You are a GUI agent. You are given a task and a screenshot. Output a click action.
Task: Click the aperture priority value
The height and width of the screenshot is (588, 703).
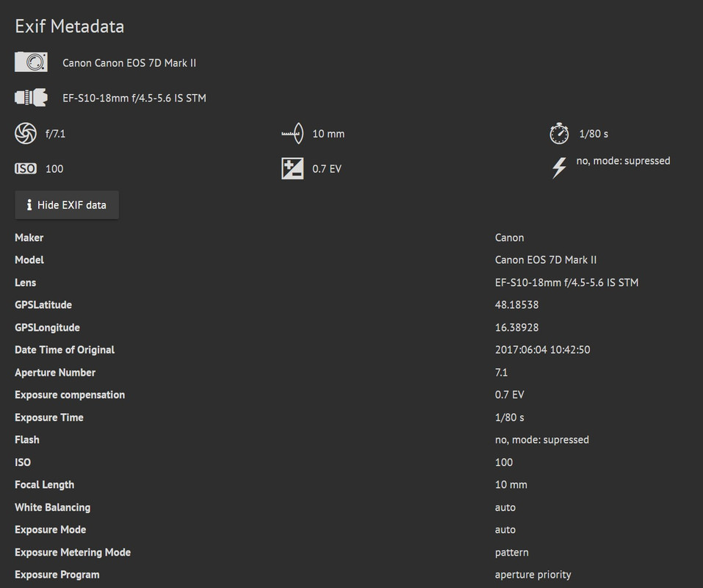[x=533, y=575]
